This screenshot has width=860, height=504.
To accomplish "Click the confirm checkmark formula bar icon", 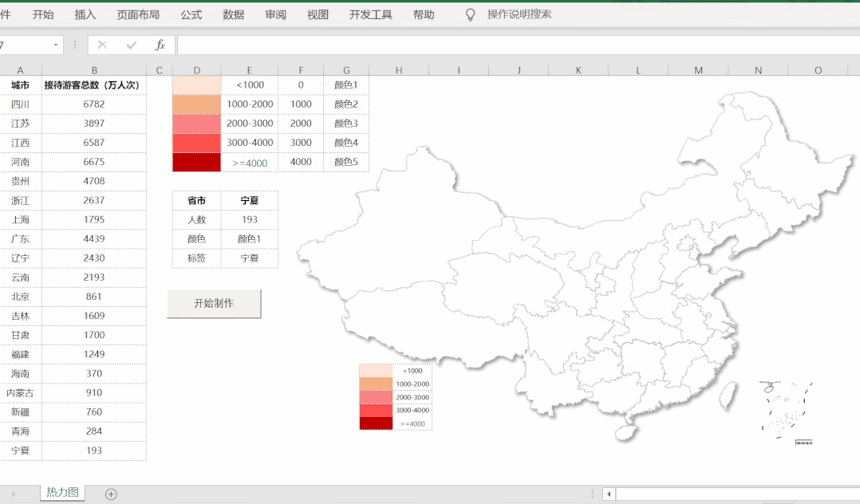I will [131, 45].
